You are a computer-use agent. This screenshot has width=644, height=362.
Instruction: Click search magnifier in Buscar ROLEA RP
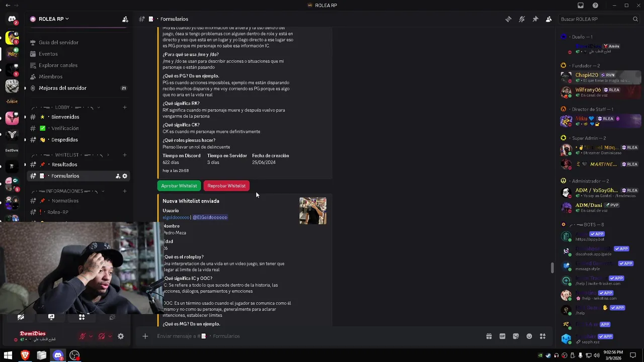tap(635, 19)
